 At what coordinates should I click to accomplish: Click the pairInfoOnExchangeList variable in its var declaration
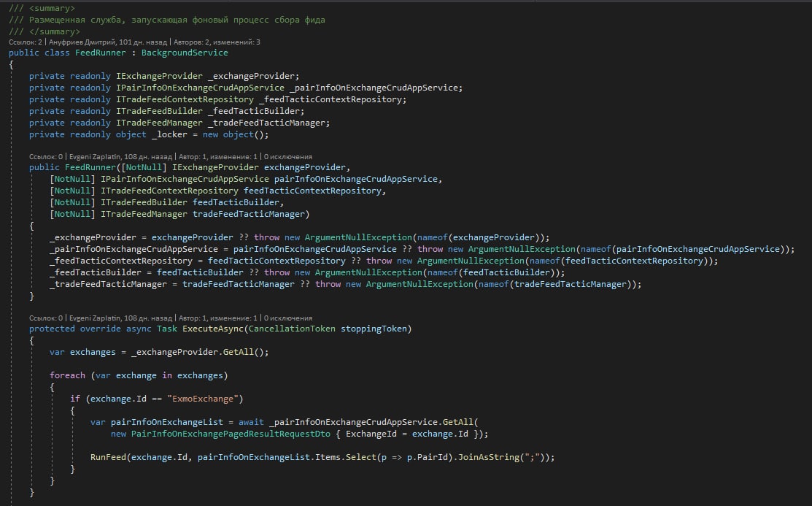click(x=167, y=423)
